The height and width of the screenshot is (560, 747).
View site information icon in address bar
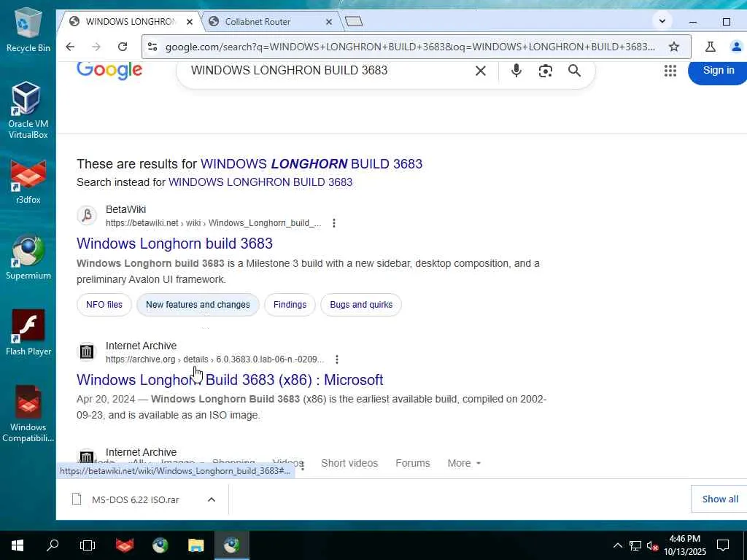tap(152, 47)
